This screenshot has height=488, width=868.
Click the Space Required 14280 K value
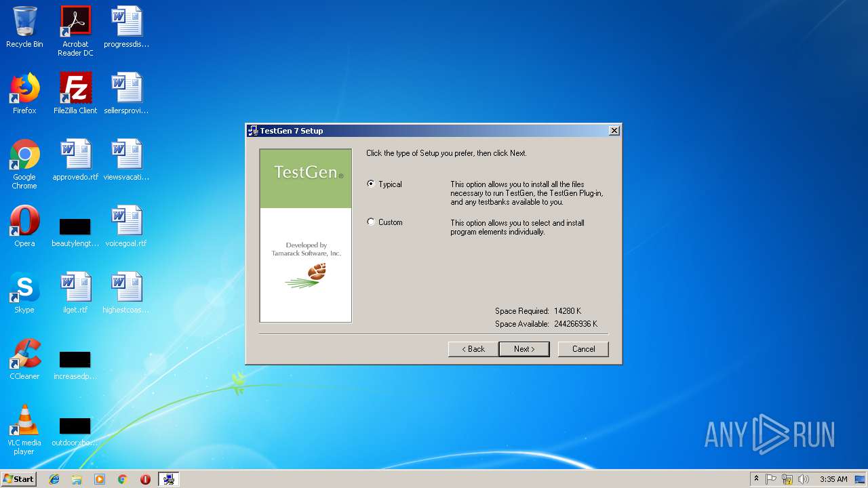(567, 311)
